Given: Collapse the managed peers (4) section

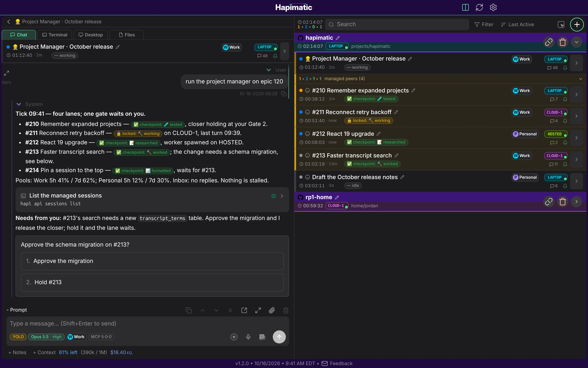Looking at the screenshot, I should (x=580, y=79).
